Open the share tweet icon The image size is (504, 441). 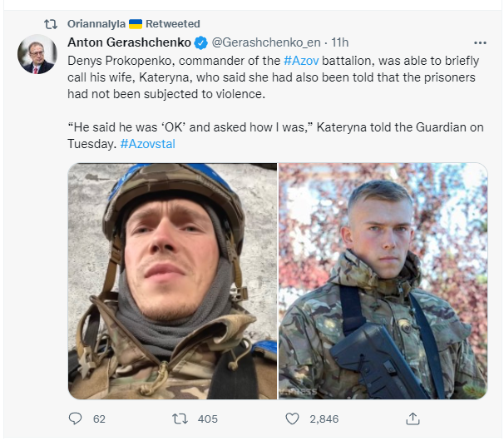pyautogui.click(x=413, y=418)
